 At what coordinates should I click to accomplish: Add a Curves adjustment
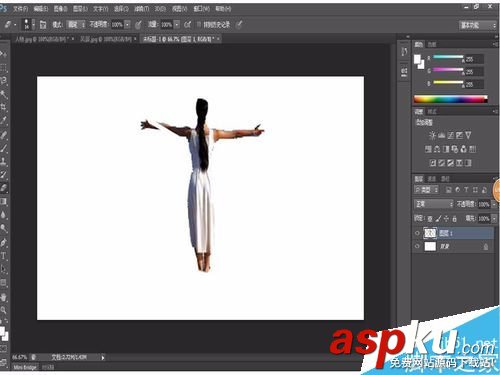pyautogui.click(x=450, y=135)
